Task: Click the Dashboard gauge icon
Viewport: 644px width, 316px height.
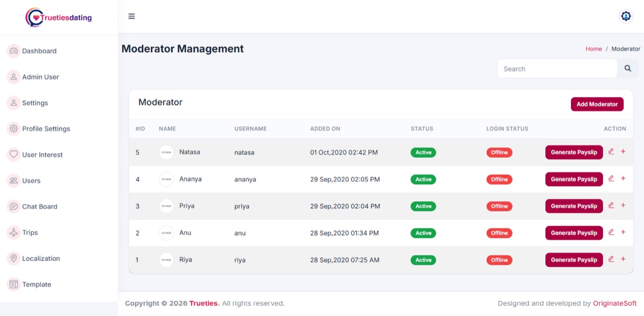Action: (x=13, y=51)
